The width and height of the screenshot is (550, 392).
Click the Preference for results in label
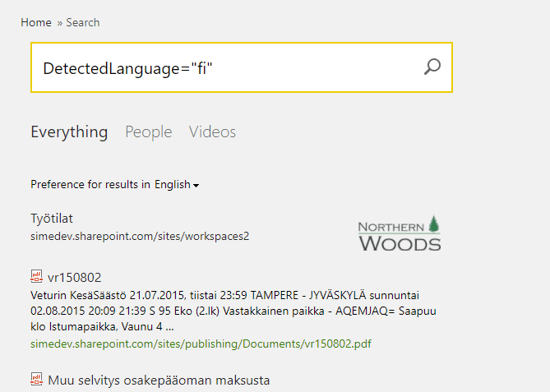[x=90, y=185]
